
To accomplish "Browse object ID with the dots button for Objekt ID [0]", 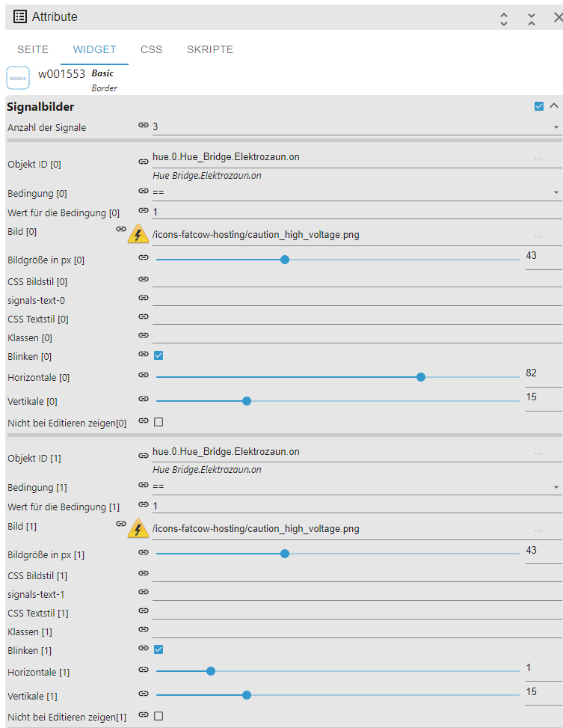I will pos(538,159).
